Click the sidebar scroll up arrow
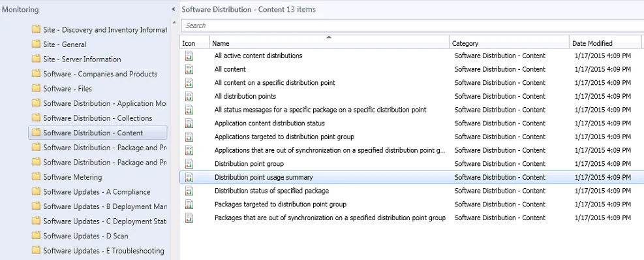The image size is (644, 260). click(174, 23)
